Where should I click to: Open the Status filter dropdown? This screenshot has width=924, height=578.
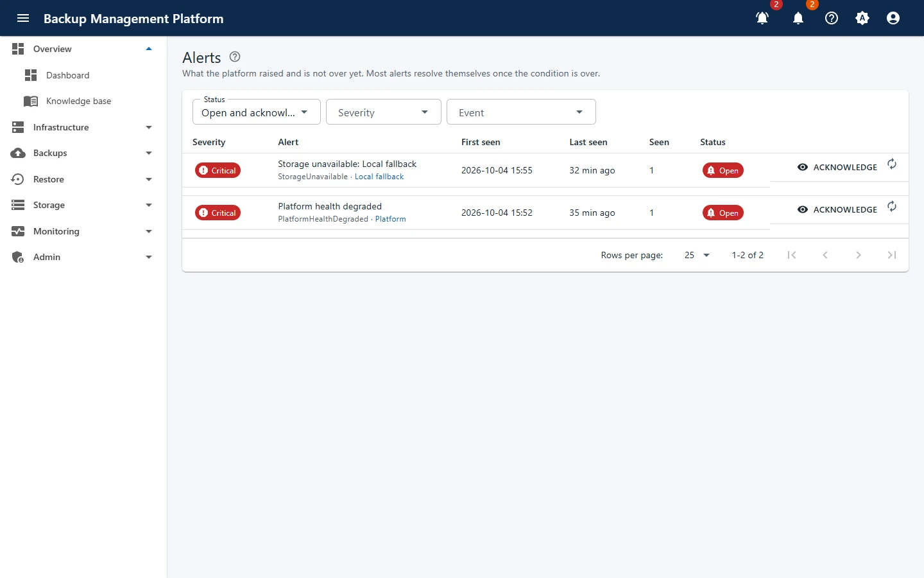pos(257,112)
